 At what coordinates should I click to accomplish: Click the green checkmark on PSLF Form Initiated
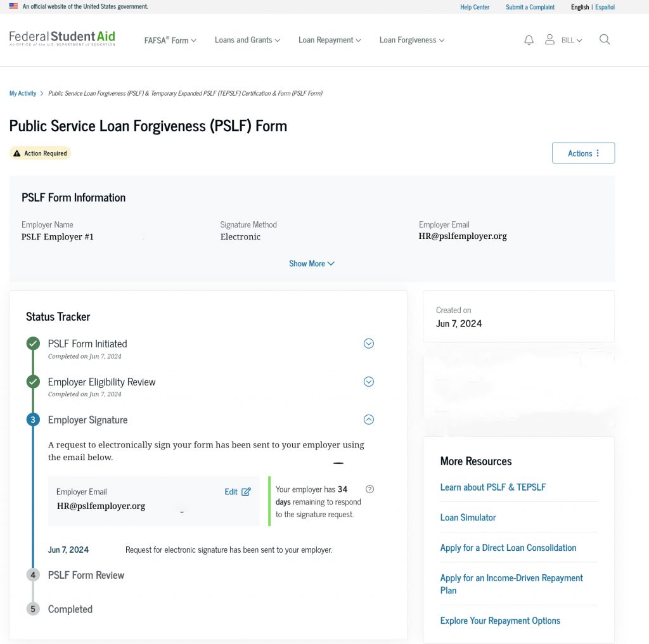click(x=33, y=343)
